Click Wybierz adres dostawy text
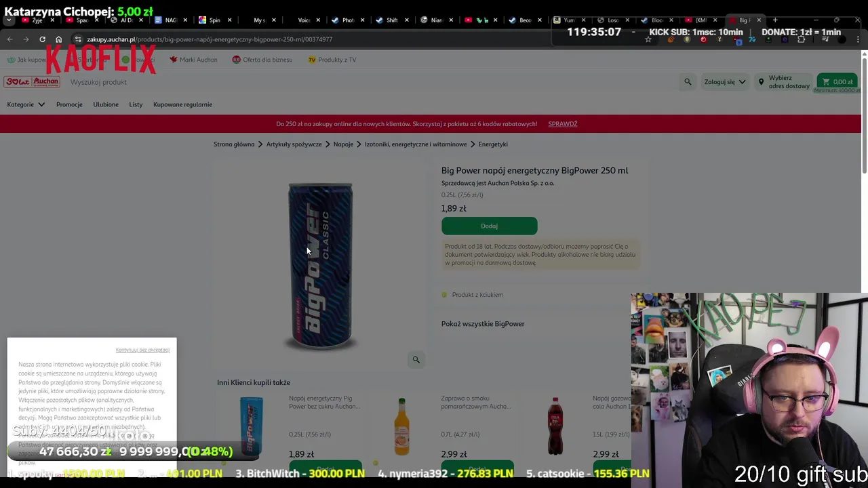The width and height of the screenshot is (868, 488). click(x=789, y=82)
